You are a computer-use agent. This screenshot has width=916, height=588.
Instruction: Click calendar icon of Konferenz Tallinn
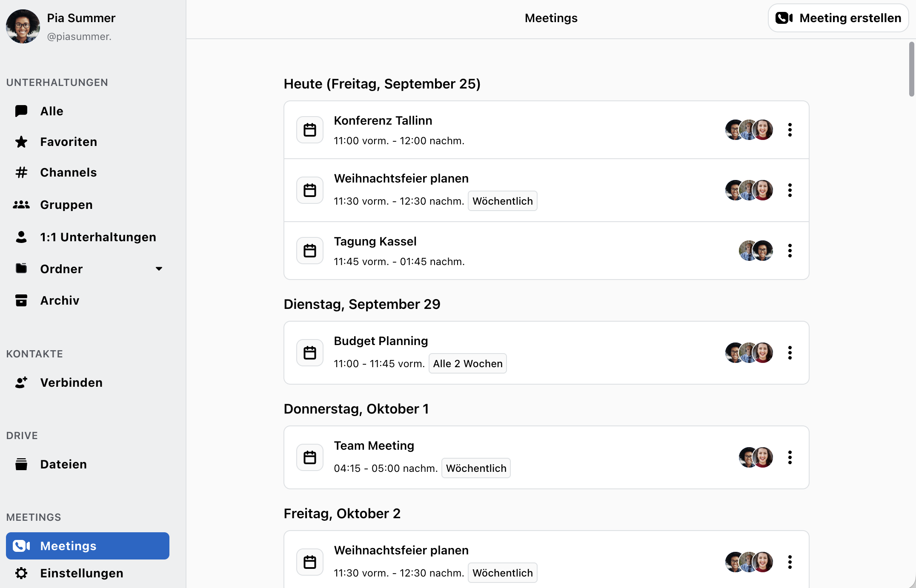click(310, 130)
